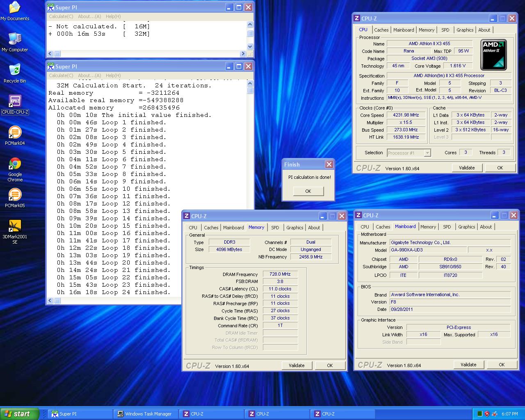The width and height of the screenshot is (525, 420).
Task: Launch the PCMark05 desktop shortcut
Action: pyautogui.click(x=15, y=198)
